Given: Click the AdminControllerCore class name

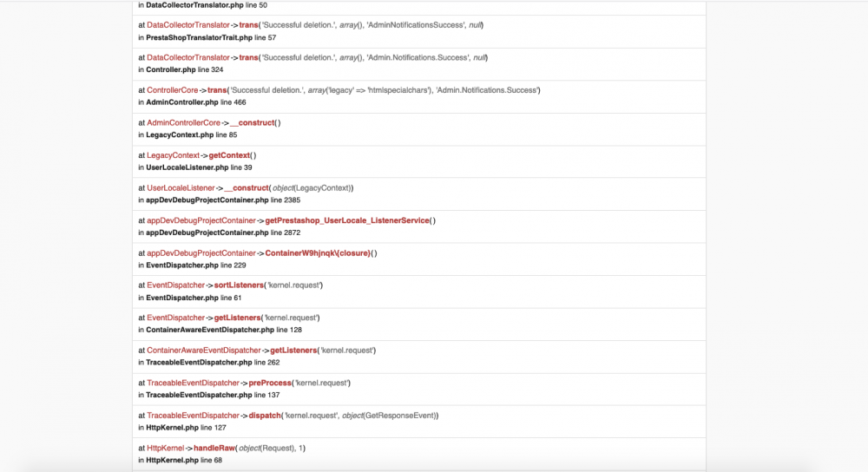Looking at the screenshot, I should (x=183, y=123).
